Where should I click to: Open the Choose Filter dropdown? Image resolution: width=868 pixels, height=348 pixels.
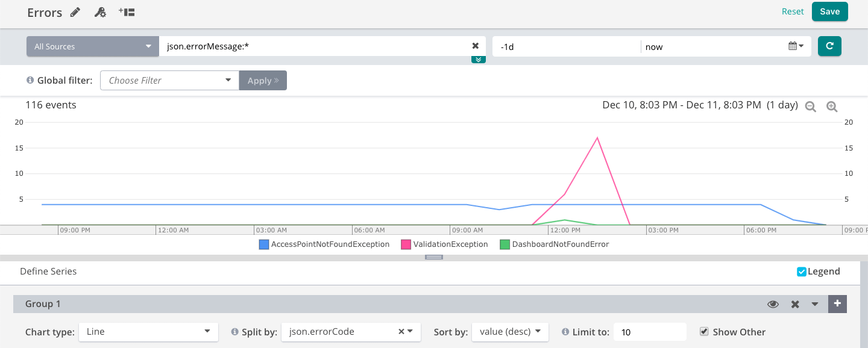click(x=169, y=81)
